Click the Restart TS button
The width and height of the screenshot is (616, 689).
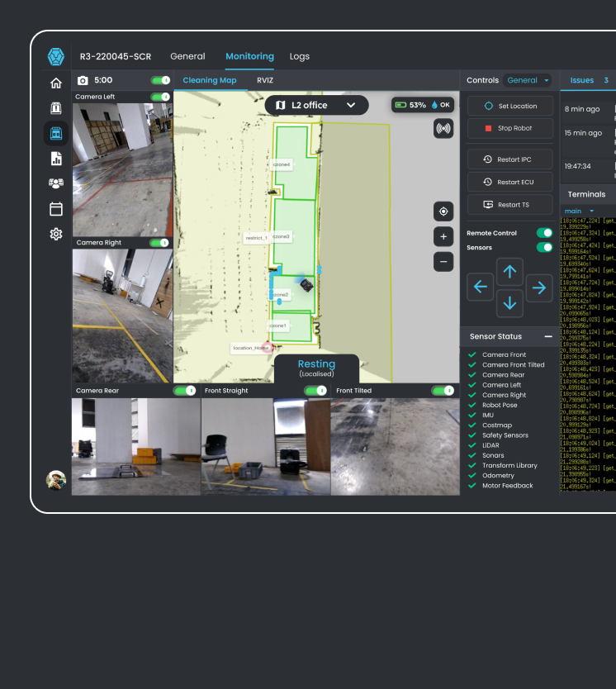pyautogui.click(x=510, y=204)
